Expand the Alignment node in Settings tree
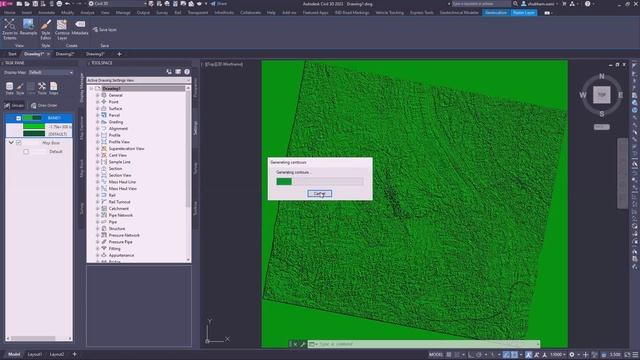Image resolution: width=640 pixels, height=360 pixels. 98,129
